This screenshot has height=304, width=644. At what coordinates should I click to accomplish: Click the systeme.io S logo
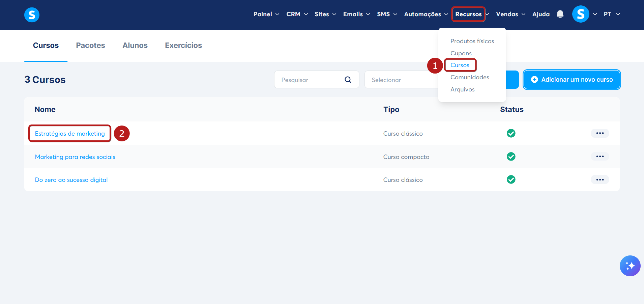(x=32, y=15)
